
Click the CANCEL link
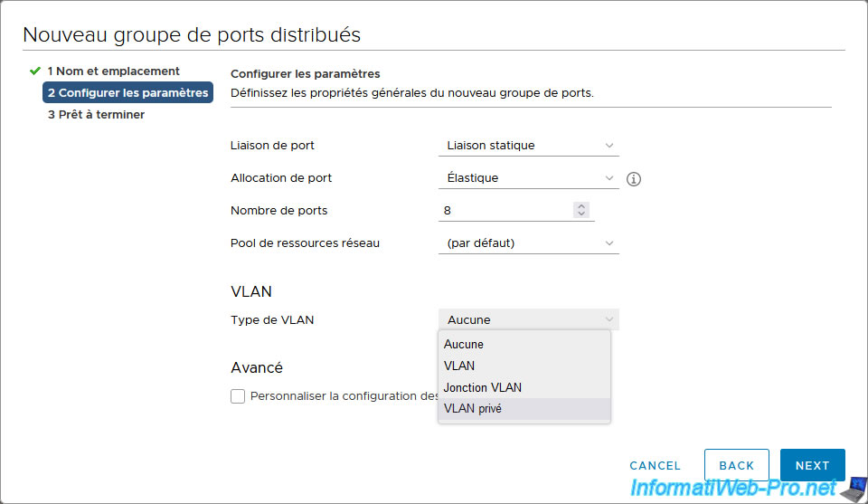655,466
